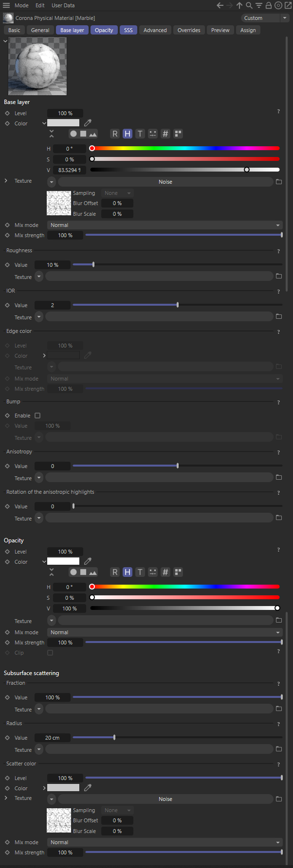
Task: Enable the Bump checkbox
Action: click(x=37, y=416)
